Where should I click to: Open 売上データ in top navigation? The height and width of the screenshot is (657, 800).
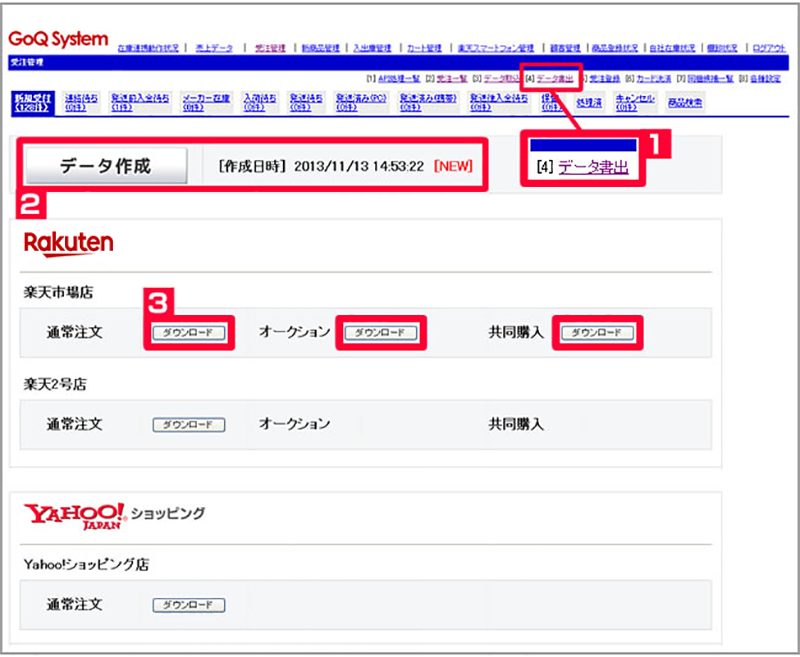[214, 48]
